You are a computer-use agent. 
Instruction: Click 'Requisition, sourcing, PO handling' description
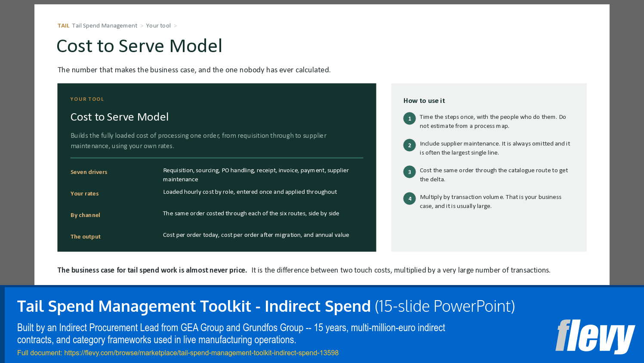pyautogui.click(x=256, y=174)
